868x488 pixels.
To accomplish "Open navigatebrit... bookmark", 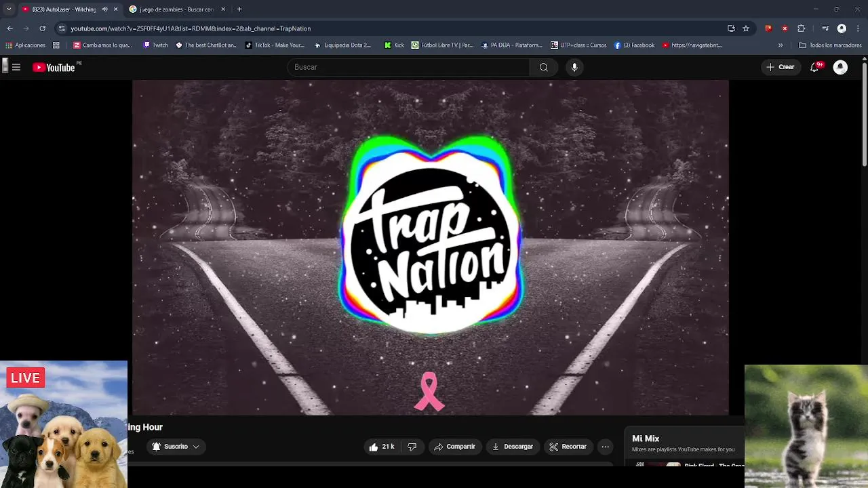I will point(692,45).
